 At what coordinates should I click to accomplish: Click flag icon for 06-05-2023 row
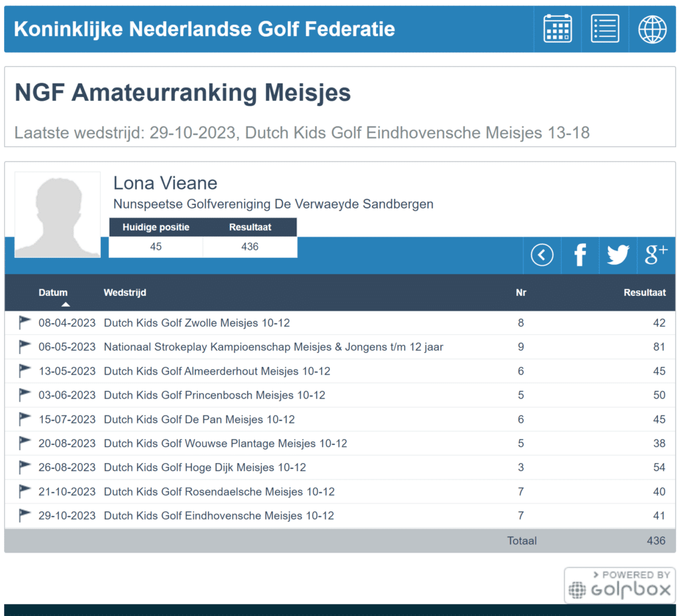coord(25,347)
